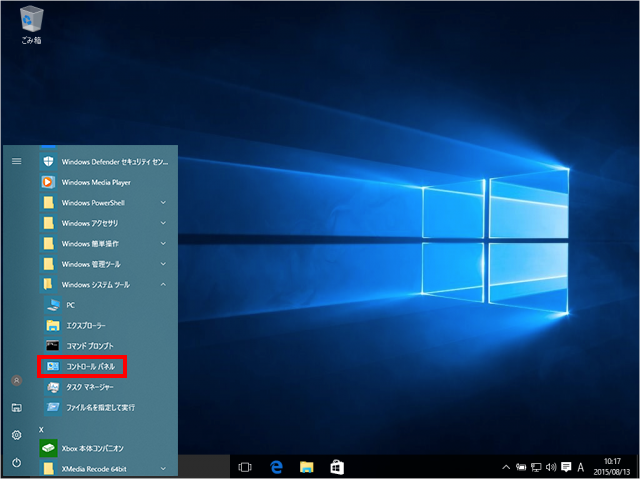Click the Windows 管理ツール folder icon
Image resolution: width=640 pixels, height=479 pixels.
click(x=48, y=264)
